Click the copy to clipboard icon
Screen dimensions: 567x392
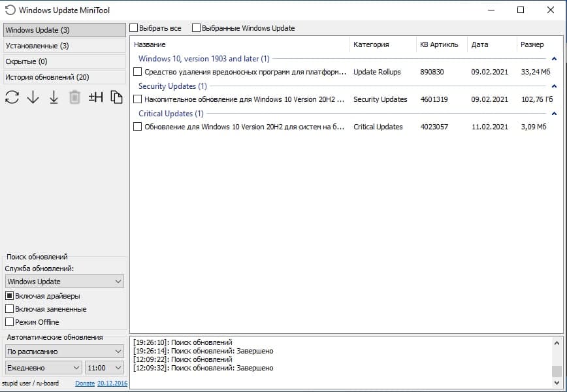(116, 97)
